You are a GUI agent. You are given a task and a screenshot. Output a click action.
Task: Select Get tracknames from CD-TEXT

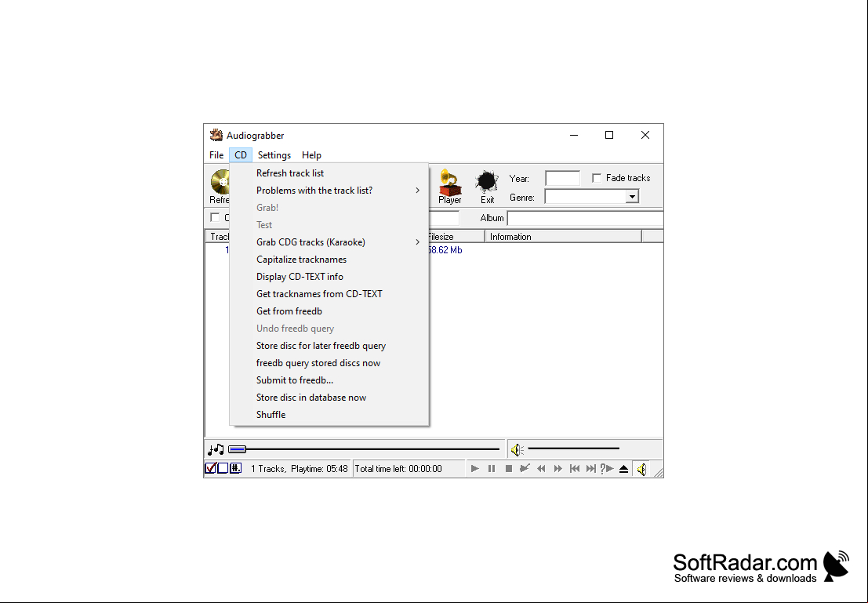click(x=329, y=294)
